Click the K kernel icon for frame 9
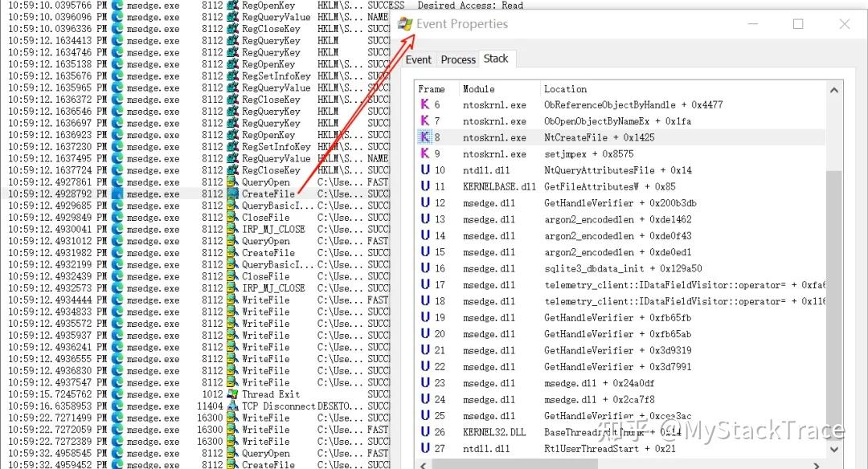The height and width of the screenshot is (469, 868). (x=425, y=153)
